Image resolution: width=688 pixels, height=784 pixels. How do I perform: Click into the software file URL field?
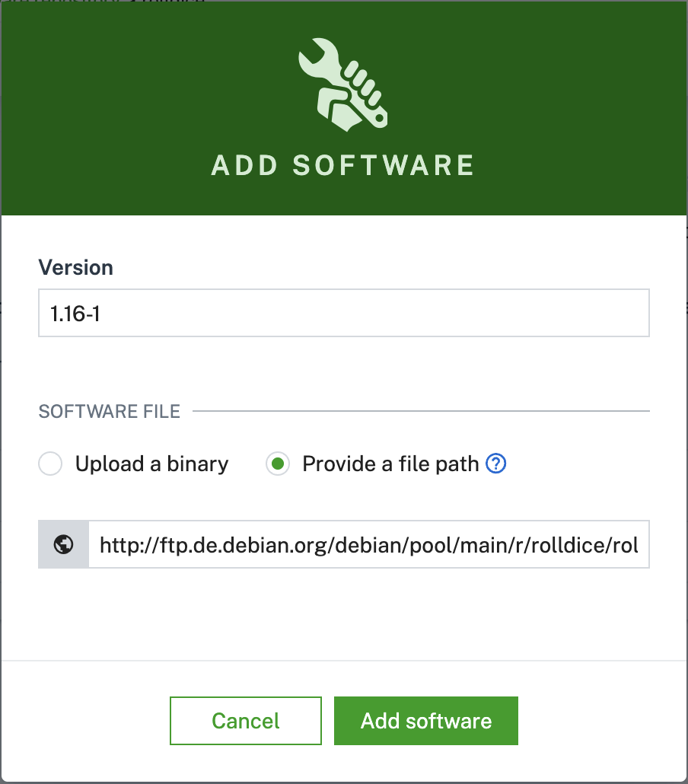pos(369,544)
